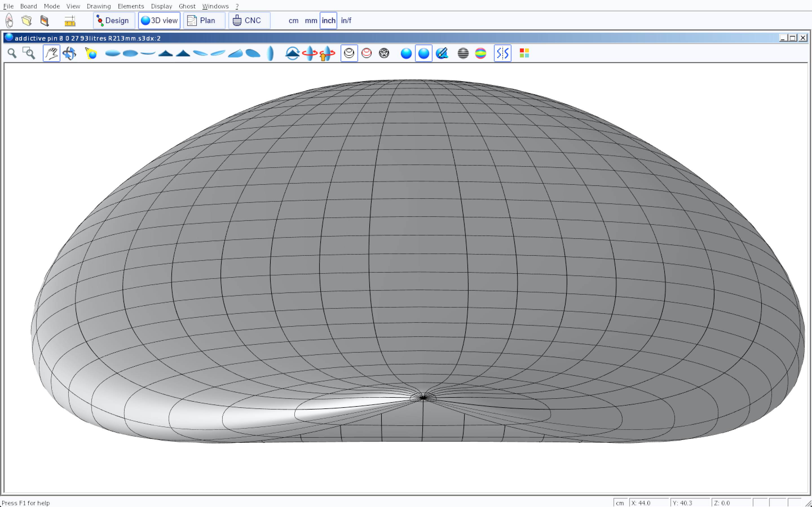Select the 3D rotate view tool

click(69, 53)
